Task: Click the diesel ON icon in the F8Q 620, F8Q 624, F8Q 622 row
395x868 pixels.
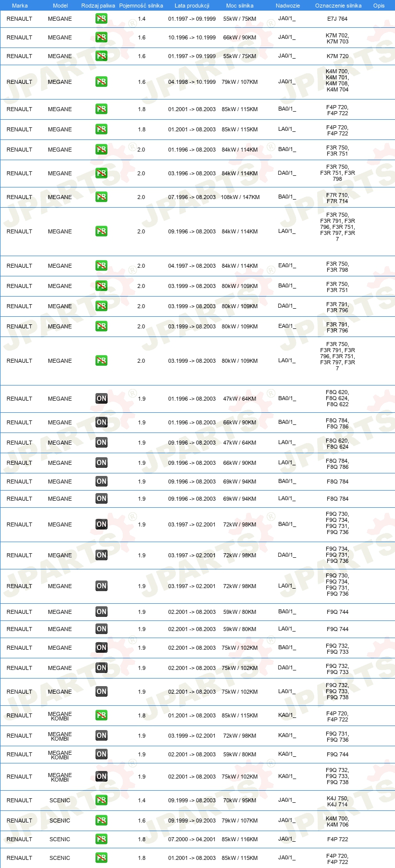Action: 101,399
